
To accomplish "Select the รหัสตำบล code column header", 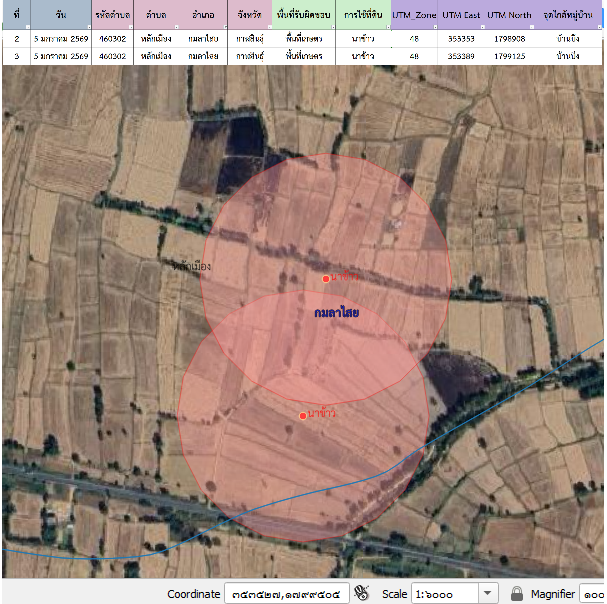I will 112,16.
